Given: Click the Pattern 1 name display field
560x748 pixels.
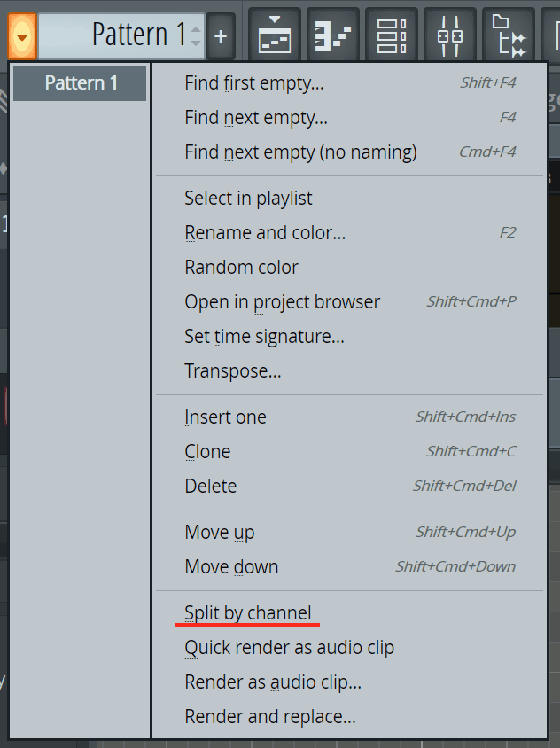Looking at the screenshot, I should [x=115, y=35].
